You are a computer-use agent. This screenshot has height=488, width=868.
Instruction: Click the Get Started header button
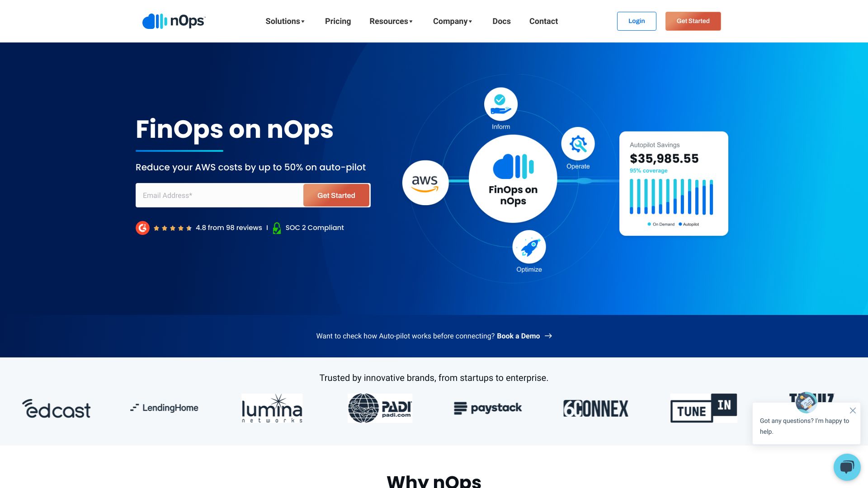point(693,21)
